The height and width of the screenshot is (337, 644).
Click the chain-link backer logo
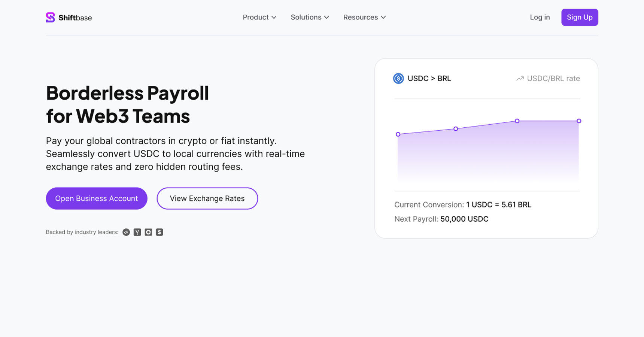126,232
